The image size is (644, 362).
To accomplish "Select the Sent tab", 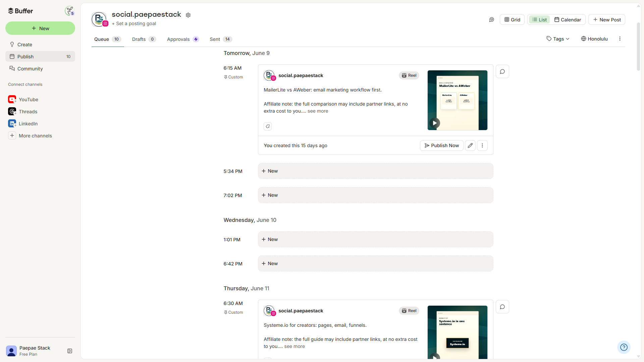I will click(x=221, y=39).
